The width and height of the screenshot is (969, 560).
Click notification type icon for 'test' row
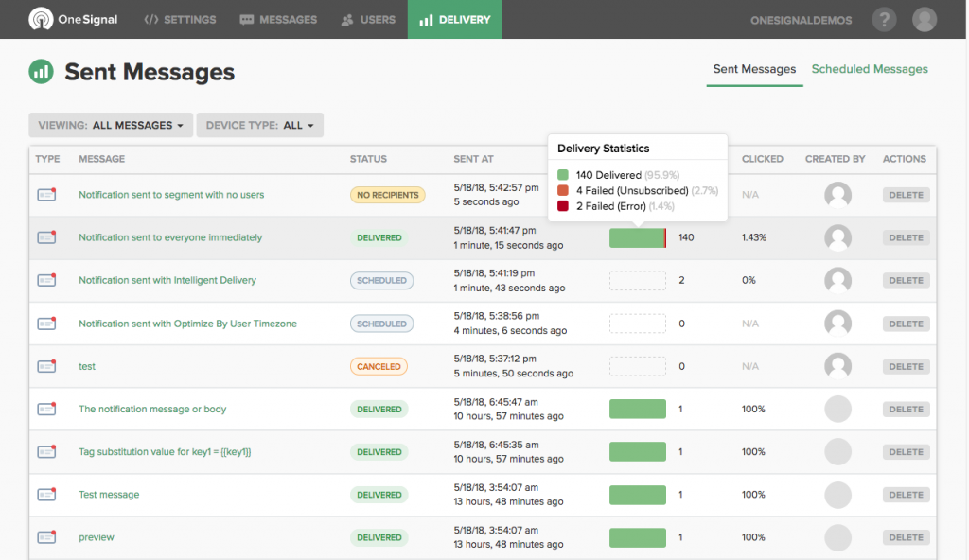tap(46, 366)
